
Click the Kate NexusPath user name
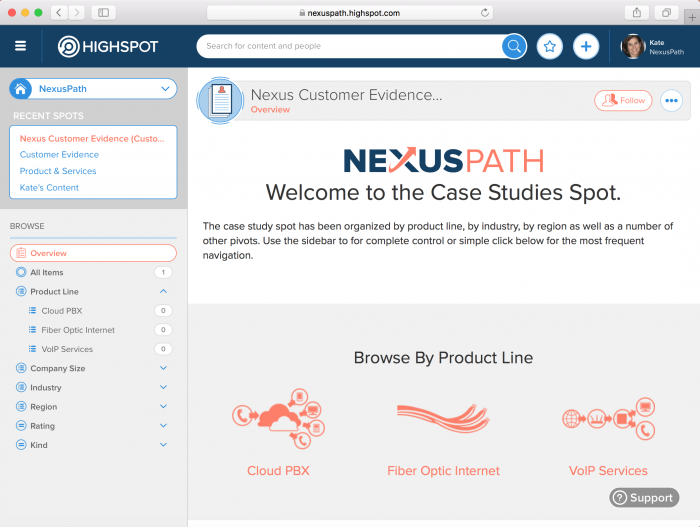(667, 47)
